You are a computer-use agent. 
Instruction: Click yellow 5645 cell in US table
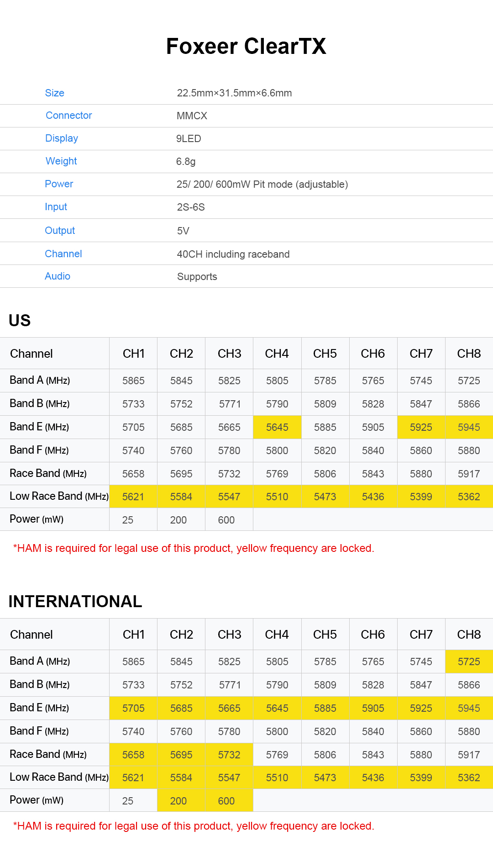click(x=277, y=427)
